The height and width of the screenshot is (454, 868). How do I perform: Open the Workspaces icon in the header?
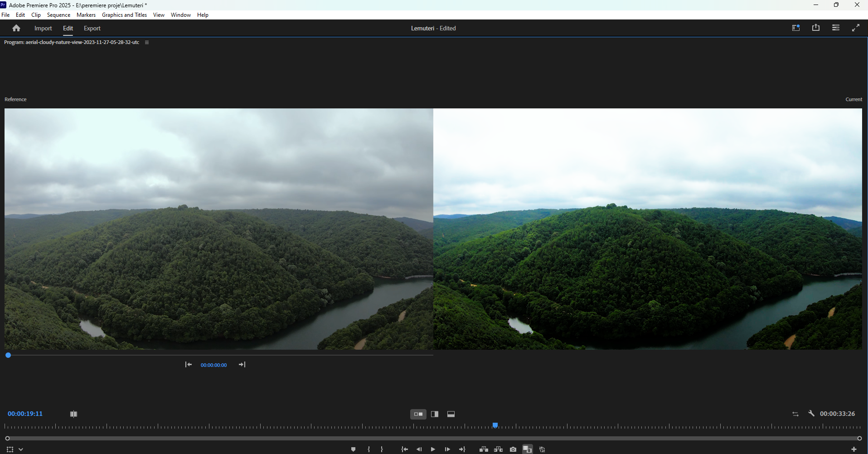coord(795,28)
